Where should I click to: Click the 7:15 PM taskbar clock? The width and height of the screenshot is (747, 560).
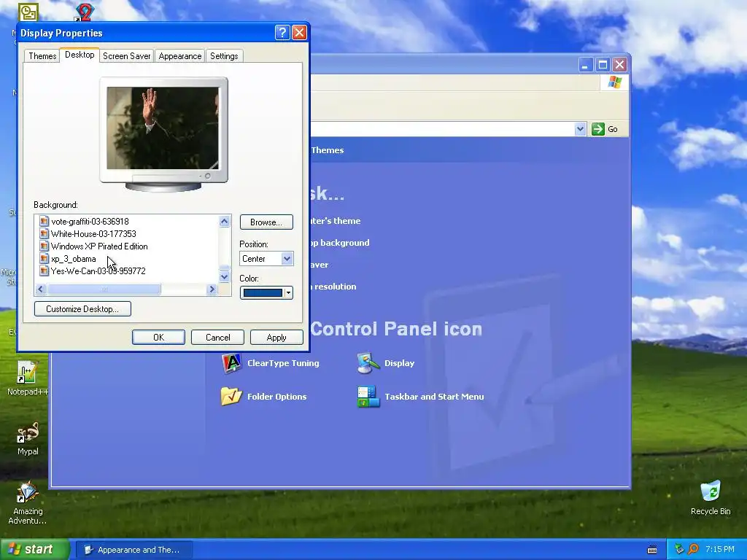tap(720, 549)
